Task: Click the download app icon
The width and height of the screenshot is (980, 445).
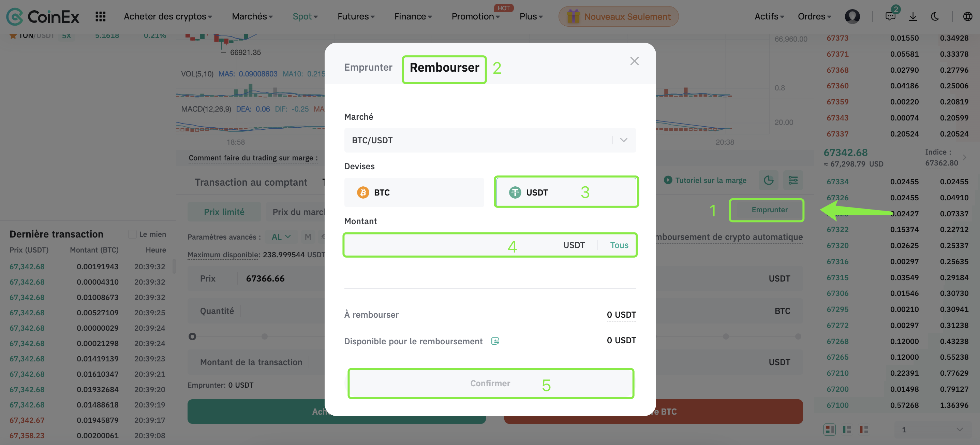Action: coord(913,16)
